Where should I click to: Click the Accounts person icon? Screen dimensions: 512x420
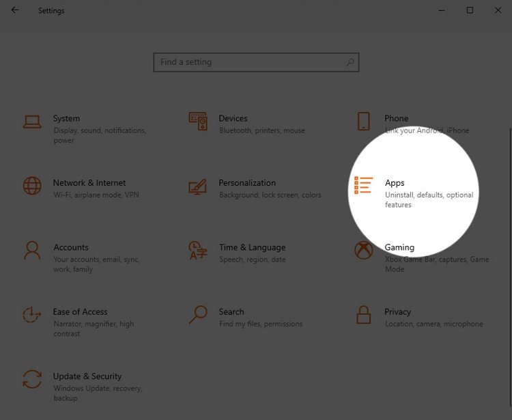[x=32, y=250]
